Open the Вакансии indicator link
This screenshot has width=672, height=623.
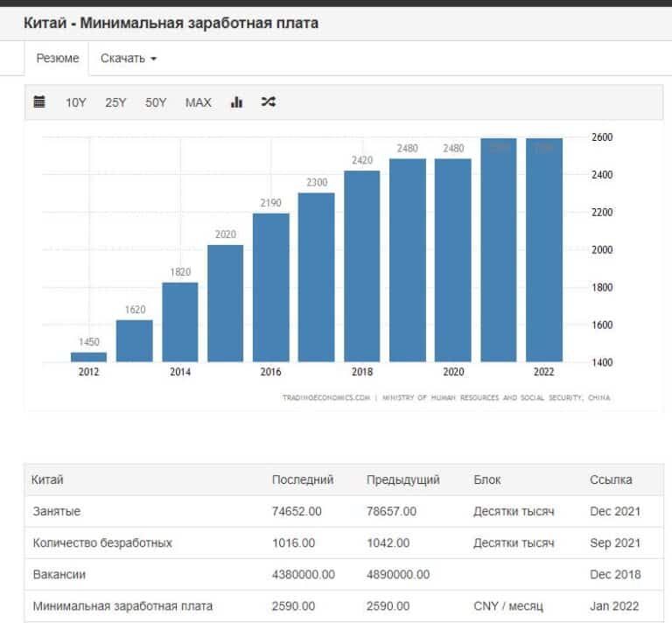pyautogui.click(x=58, y=574)
